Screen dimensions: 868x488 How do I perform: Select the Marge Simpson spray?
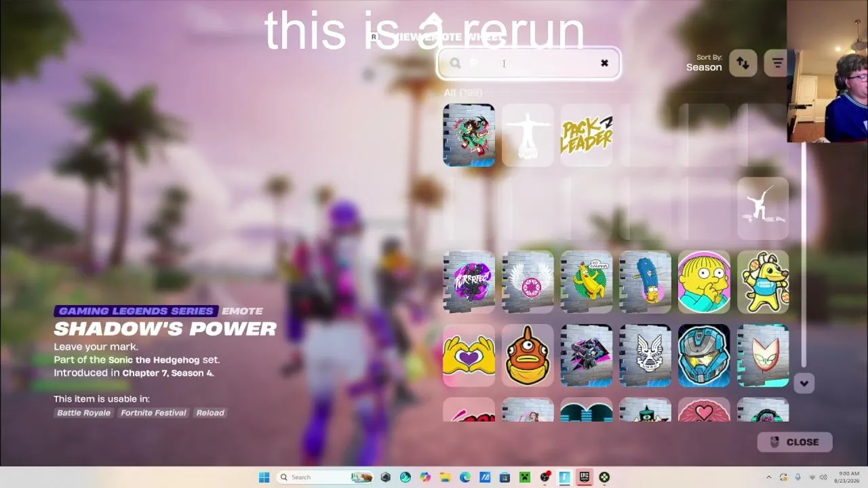645,282
